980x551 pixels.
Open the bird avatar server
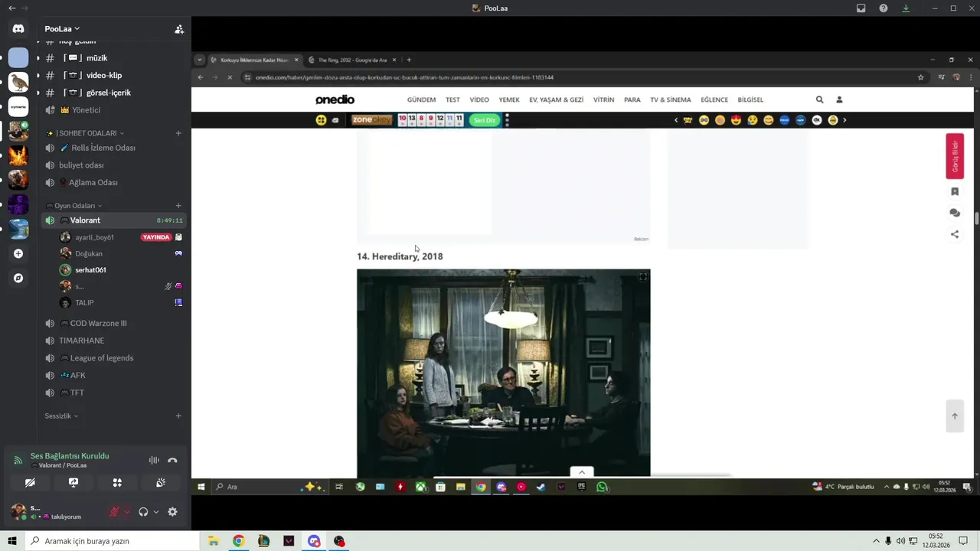coord(18,82)
